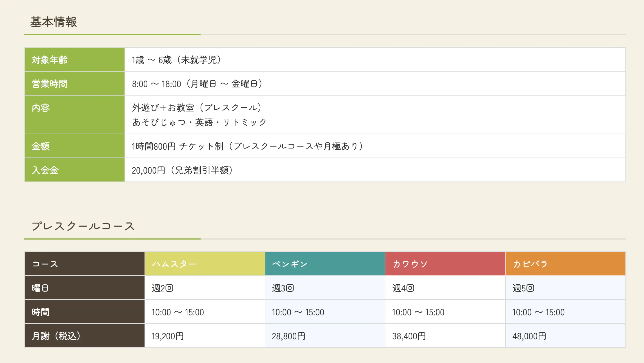Select the yellow ハムスター course header
644x363 pixels.
[x=205, y=264]
